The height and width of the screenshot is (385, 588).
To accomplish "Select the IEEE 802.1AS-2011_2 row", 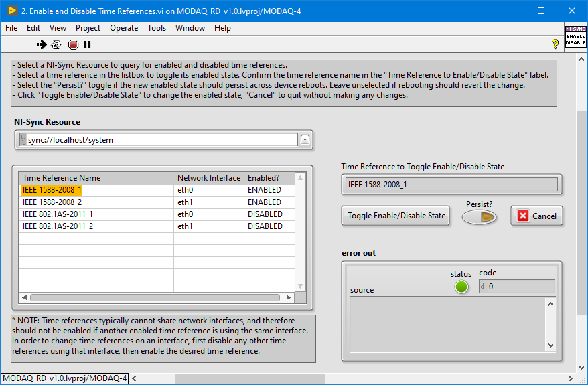I will pos(157,226).
